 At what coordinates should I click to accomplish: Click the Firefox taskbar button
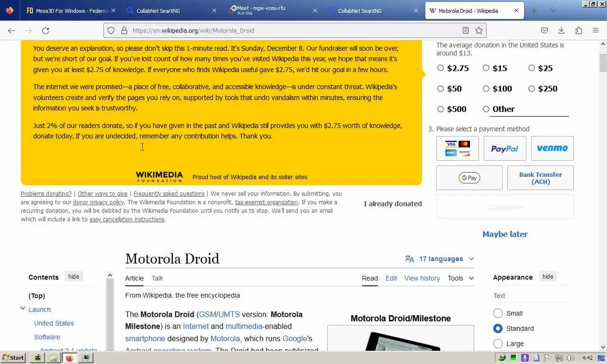70,358
